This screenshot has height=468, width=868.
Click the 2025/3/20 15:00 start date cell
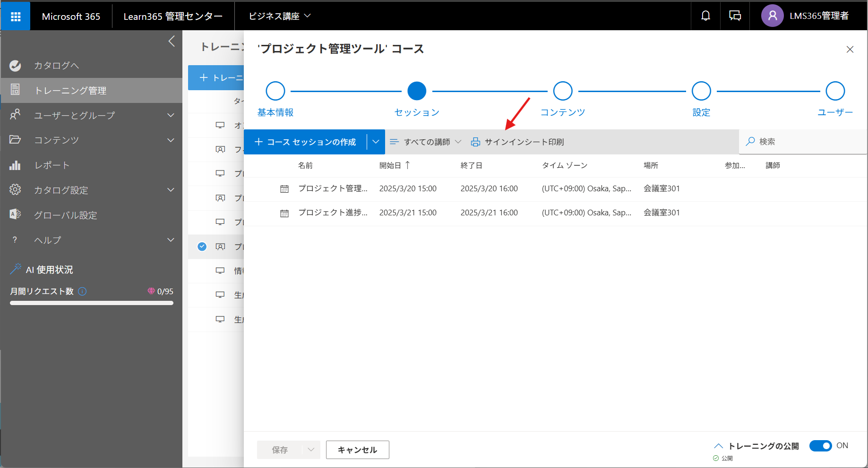coord(408,188)
